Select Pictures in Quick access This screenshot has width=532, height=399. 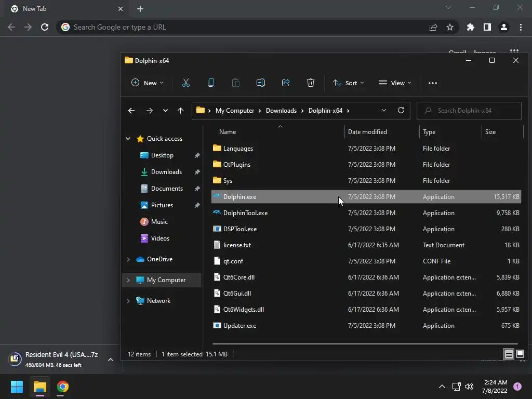pyautogui.click(x=162, y=205)
